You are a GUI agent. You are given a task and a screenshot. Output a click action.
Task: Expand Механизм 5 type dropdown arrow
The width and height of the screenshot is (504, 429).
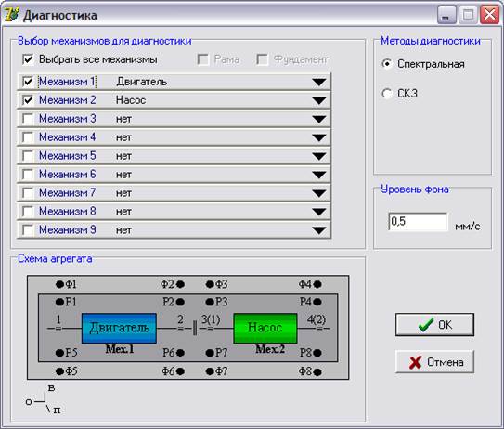pyautogui.click(x=319, y=157)
